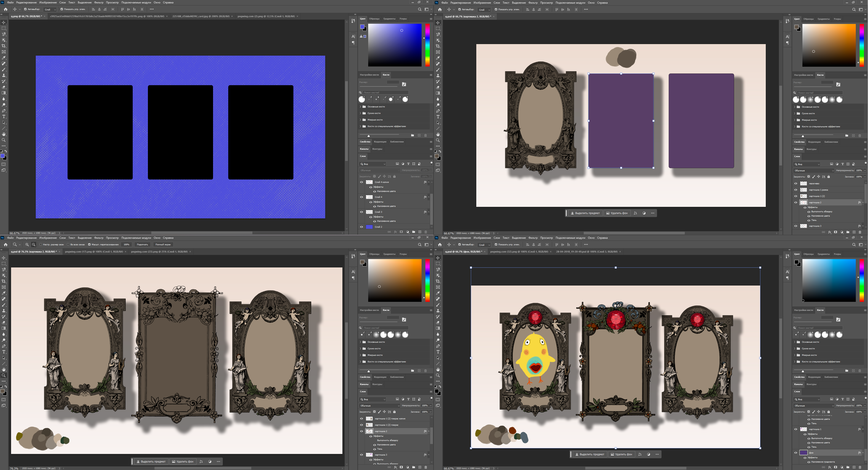Click trash icon below layers containing мазючево layer
This screenshot has width=868, height=470.
tap(860, 232)
